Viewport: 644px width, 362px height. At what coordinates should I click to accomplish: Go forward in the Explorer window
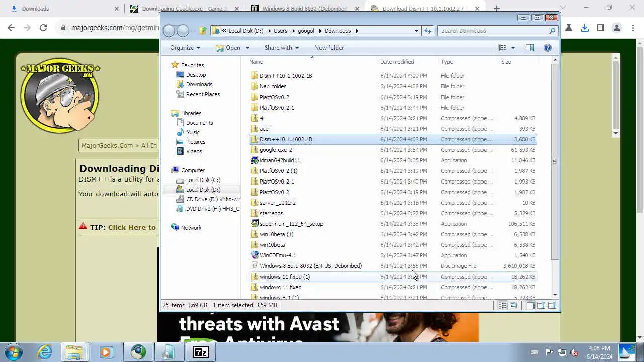click(x=183, y=31)
